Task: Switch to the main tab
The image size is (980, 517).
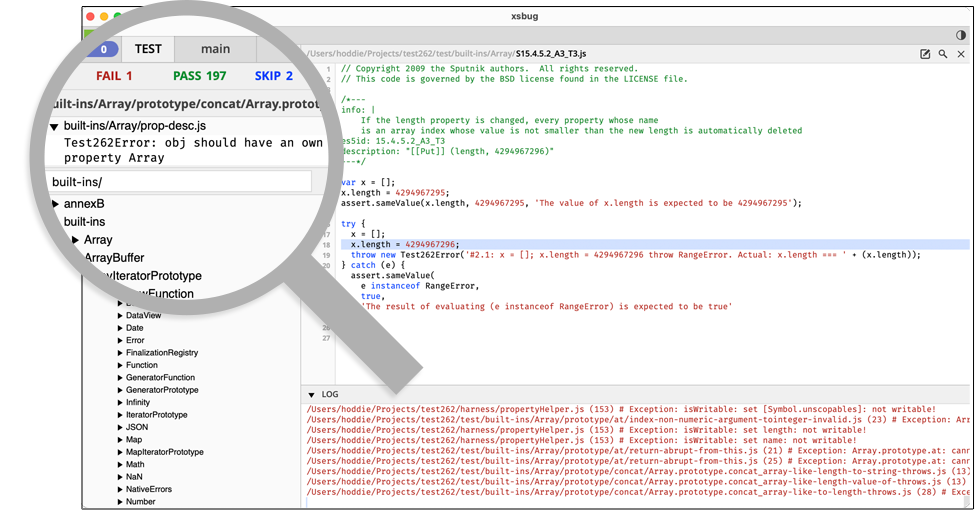Action: point(215,49)
